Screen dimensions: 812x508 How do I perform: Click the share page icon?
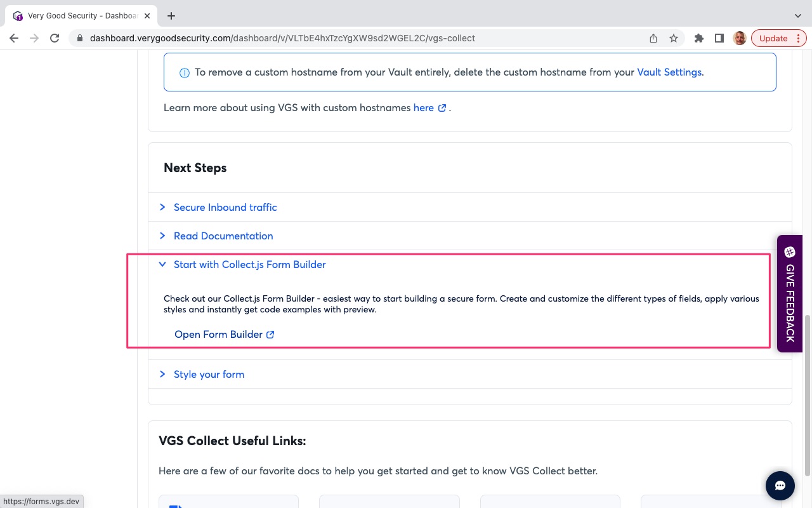coord(653,38)
